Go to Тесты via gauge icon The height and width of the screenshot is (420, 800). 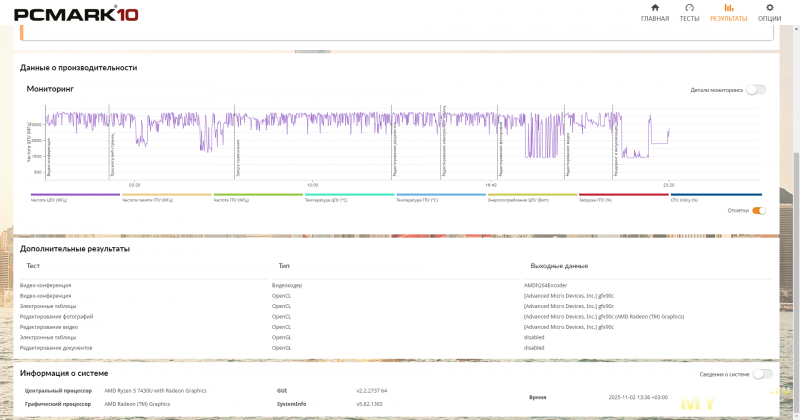689,8
